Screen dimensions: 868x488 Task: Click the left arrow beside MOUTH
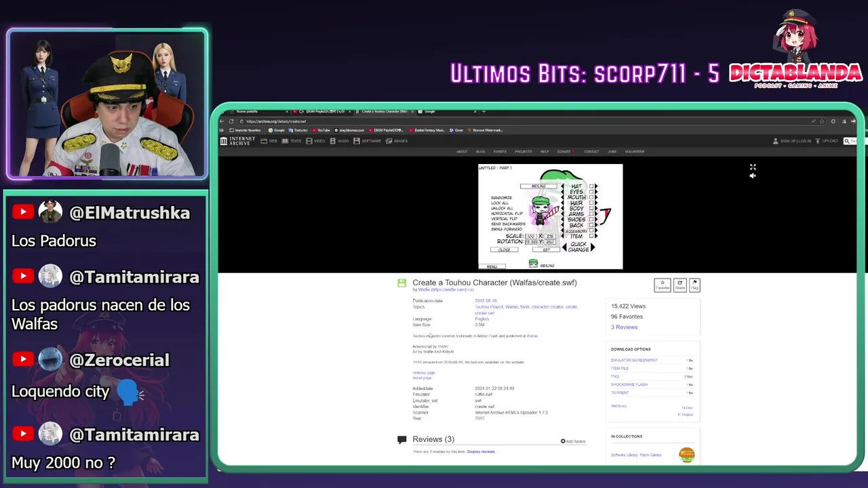coord(563,197)
